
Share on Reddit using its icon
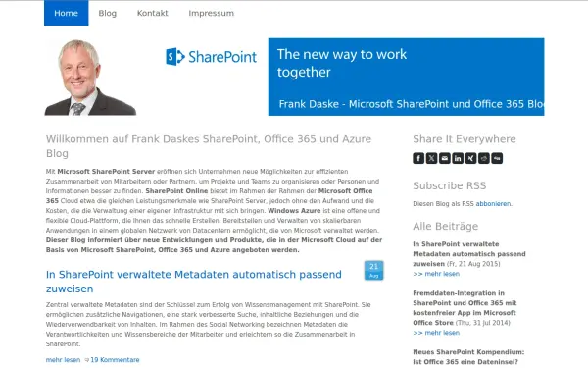(x=484, y=158)
